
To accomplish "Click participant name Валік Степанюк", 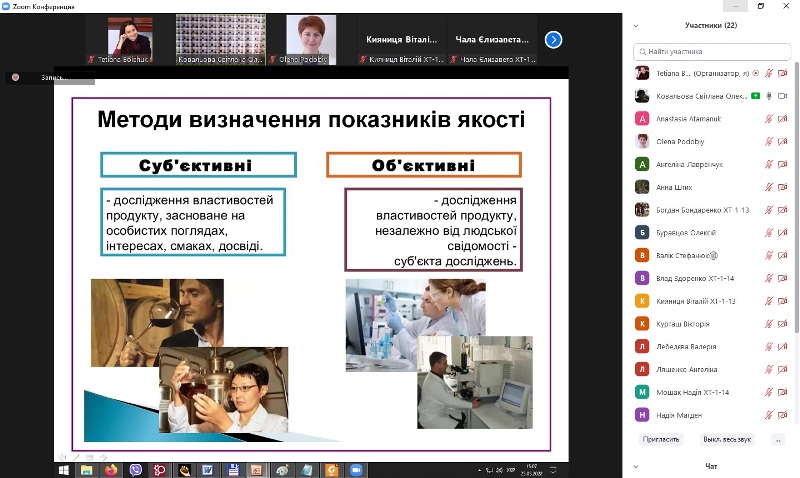I will [x=687, y=255].
